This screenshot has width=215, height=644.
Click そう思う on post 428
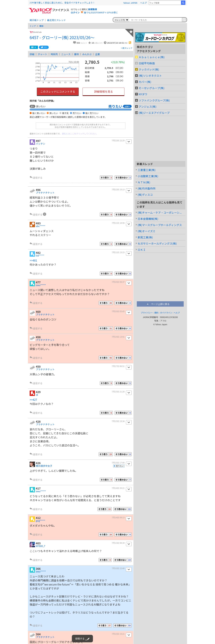[106, 454]
